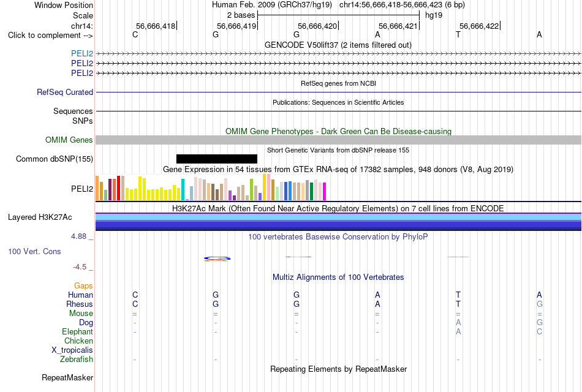Open the GENCODE V50lift37 track title
The image size is (582, 392).
[x=338, y=45]
